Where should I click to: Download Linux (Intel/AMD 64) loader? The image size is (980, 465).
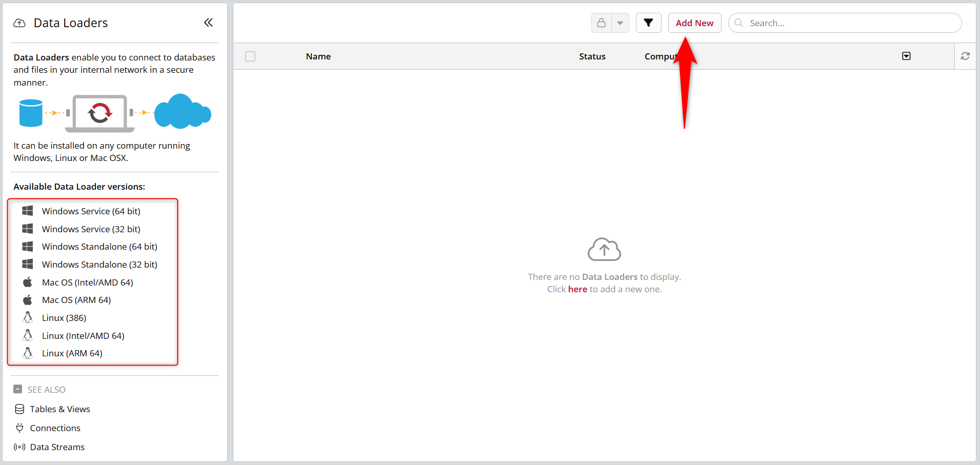pos(83,336)
